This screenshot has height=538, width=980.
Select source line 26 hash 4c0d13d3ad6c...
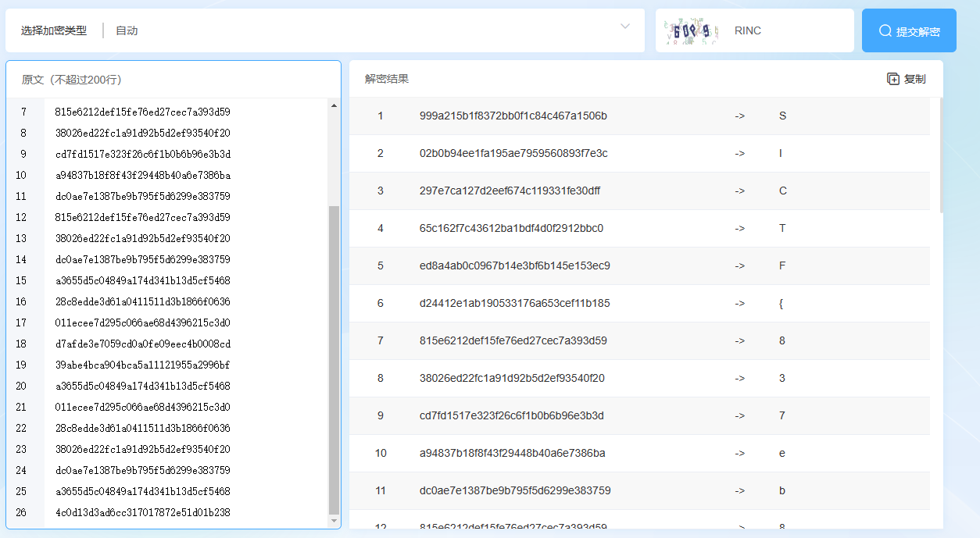(x=143, y=512)
